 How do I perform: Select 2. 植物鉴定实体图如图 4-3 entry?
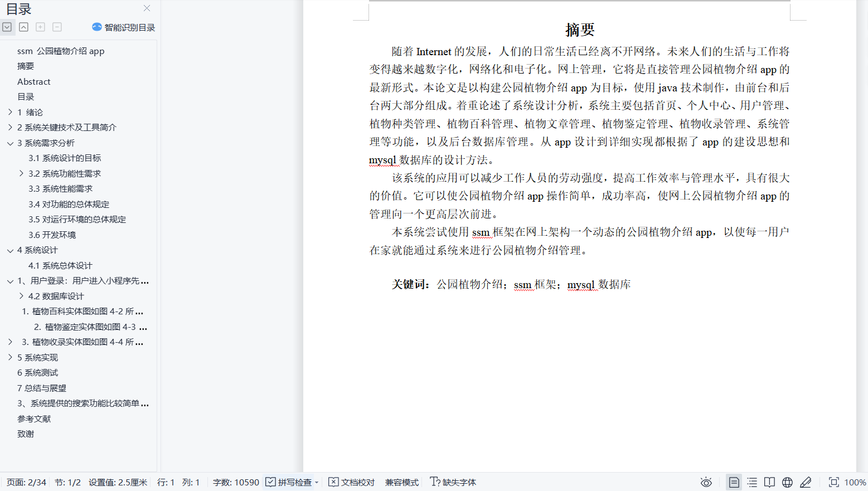click(90, 327)
